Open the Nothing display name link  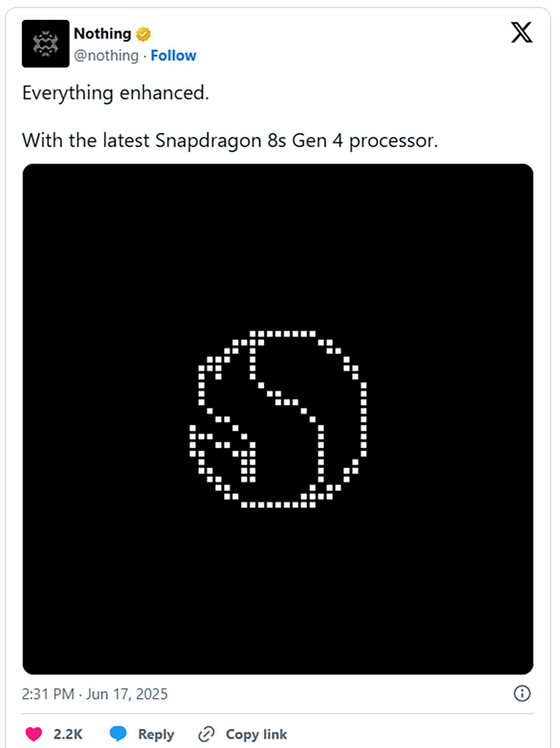102,34
